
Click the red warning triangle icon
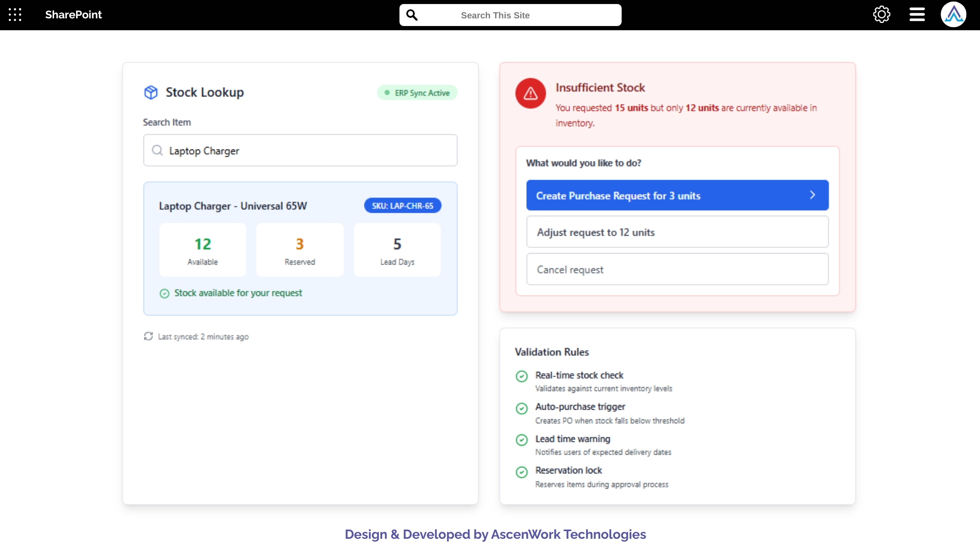tap(530, 93)
